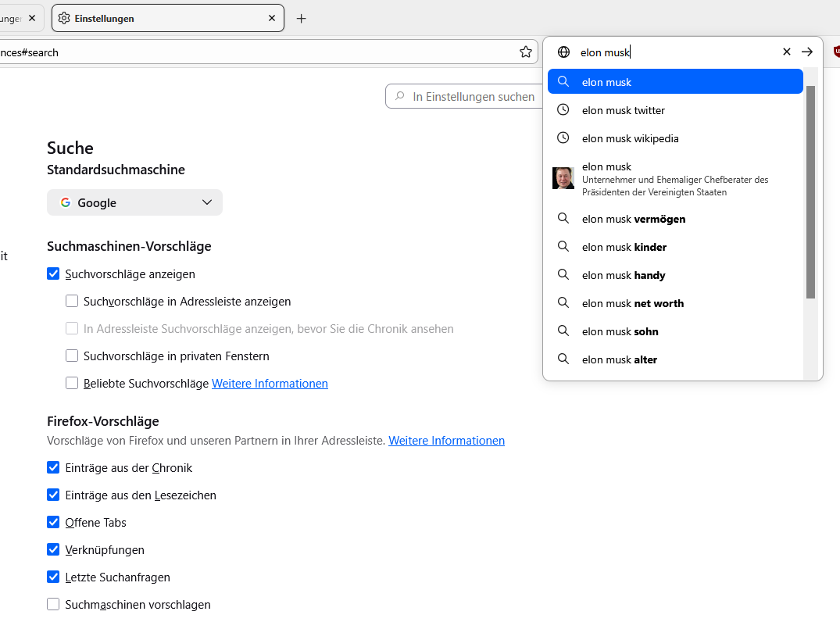840x622 pixels.
Task: Click the suggestions list scrollbar
Action: [x=810, y=191]
